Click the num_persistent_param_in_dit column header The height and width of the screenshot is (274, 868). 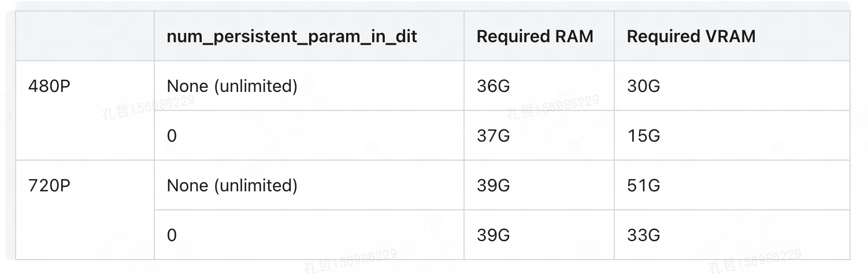tap(291, 36)
